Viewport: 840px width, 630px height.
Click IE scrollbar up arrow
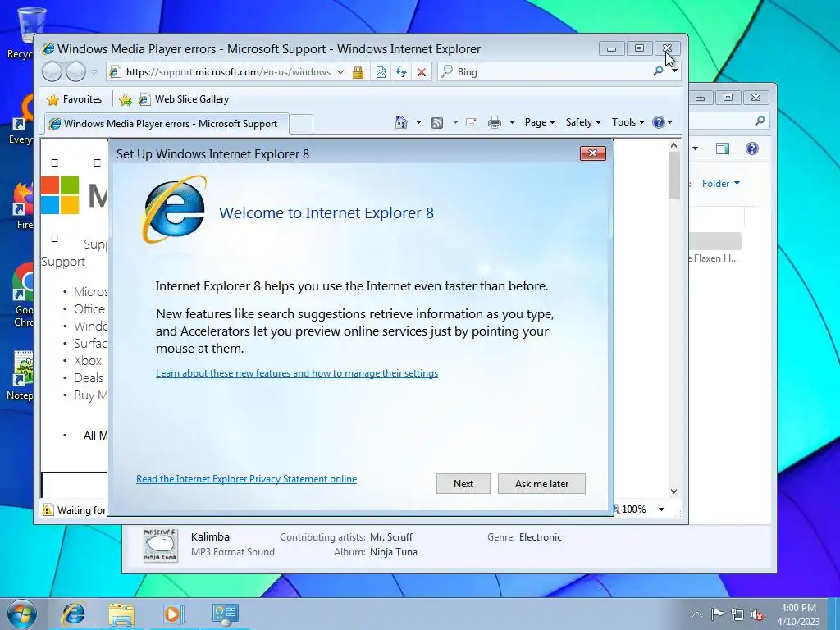click(x=674, y=146)
